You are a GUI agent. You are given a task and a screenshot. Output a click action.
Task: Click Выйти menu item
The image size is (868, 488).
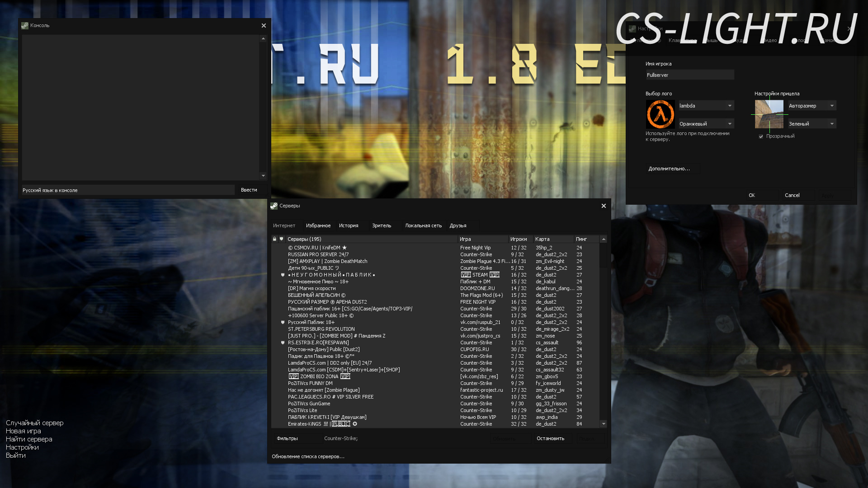[x=16, y=455]
